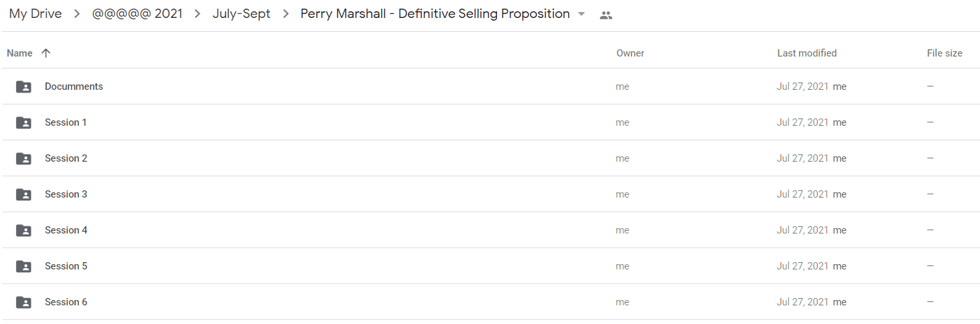Click the Session 5 shared folder icon
The height and width of the screenshot is (324, 980).
pos(23,266)
